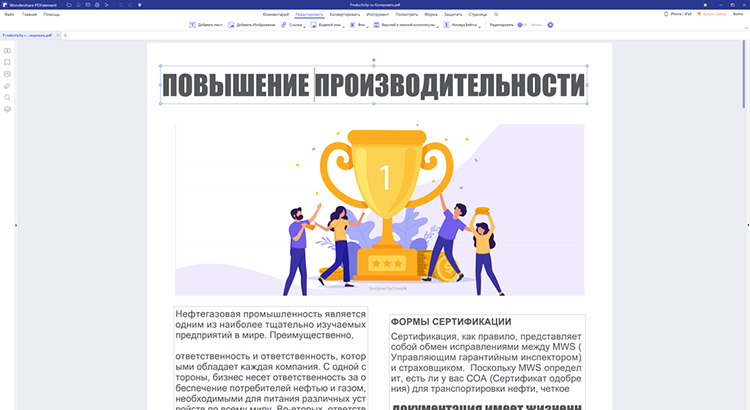Show the attachments panel in sidebar
Image resolution: width=750 pixels, height=410 pixels.
[7, 86]
